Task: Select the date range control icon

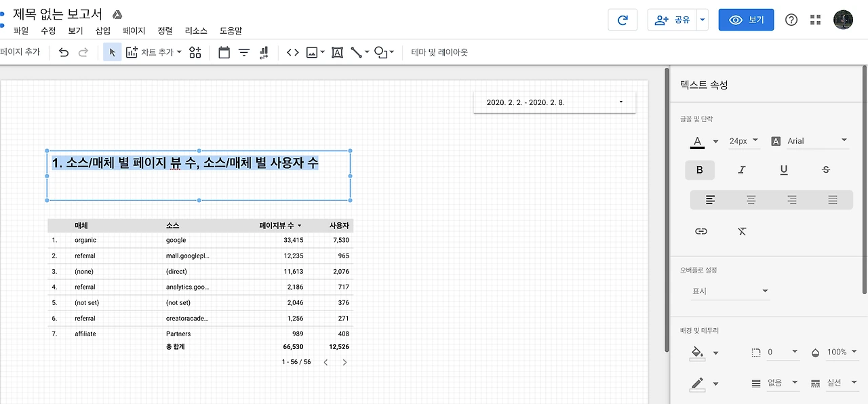Action: click(x=224, y=52)
